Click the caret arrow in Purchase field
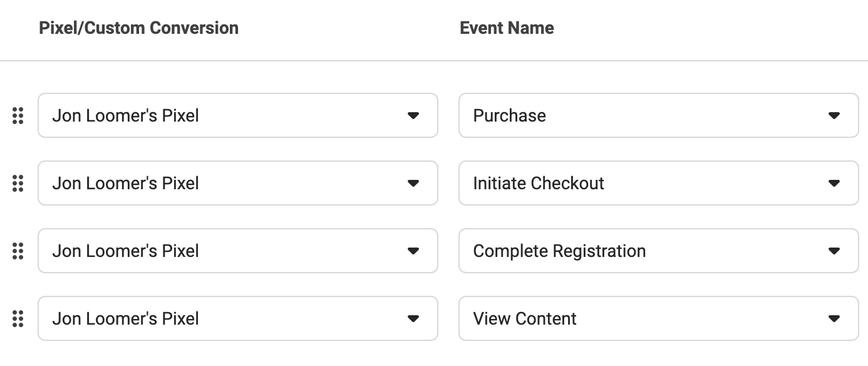 [834, 115]
